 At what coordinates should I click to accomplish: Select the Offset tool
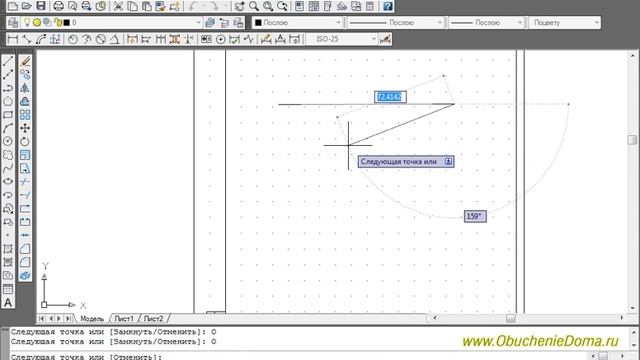coord(25,101)
